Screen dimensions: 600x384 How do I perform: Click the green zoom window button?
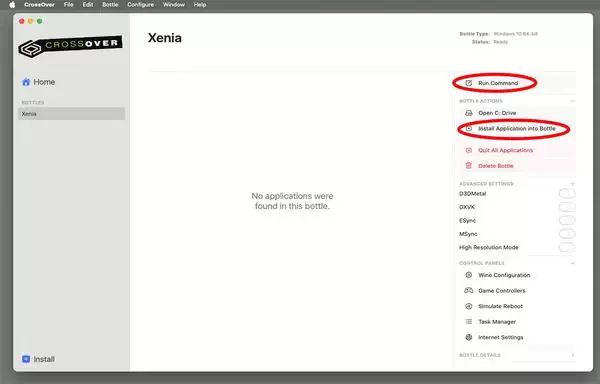coord(39,21)
